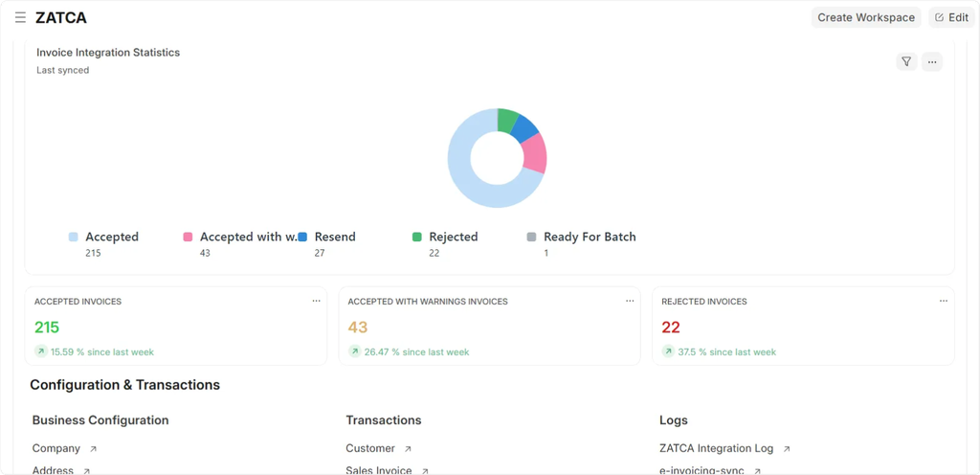Open Rejected Invoices card options menu
This screenshot has width=980, height=475.
tap(943, 301)
